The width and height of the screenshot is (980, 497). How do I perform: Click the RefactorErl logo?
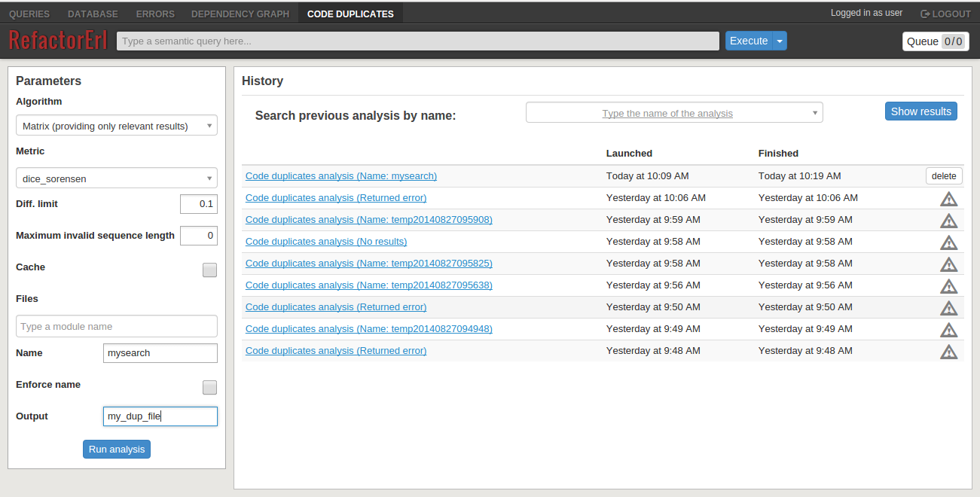click(58, 40)
